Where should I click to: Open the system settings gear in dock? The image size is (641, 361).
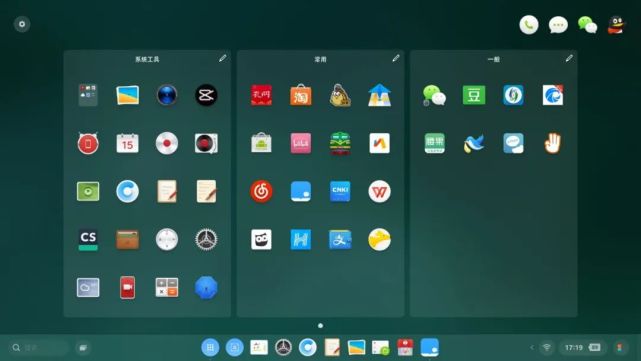pos(283,348)
